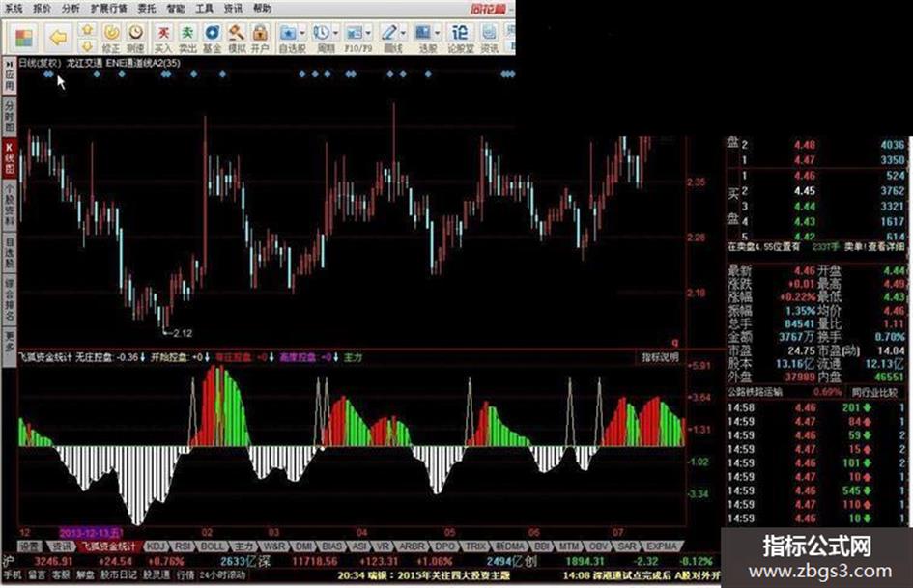
Task: Open the 分析 menu
Action: click(x=71, y=8)
